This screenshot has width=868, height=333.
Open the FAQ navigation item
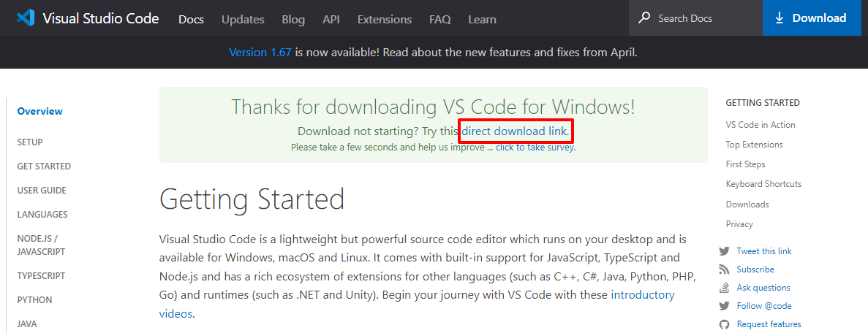440,20
